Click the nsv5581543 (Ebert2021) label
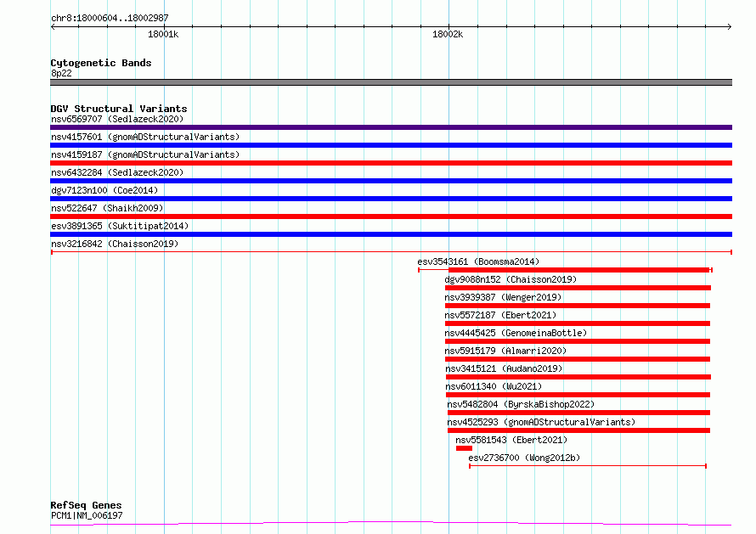Viewport: 756px width, 534px height. [511, 440]
